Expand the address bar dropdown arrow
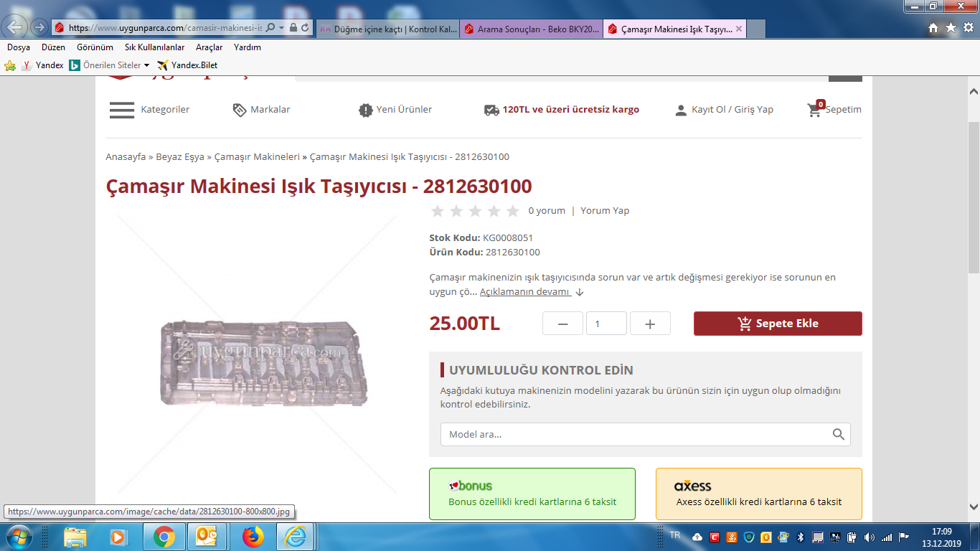 281,28
